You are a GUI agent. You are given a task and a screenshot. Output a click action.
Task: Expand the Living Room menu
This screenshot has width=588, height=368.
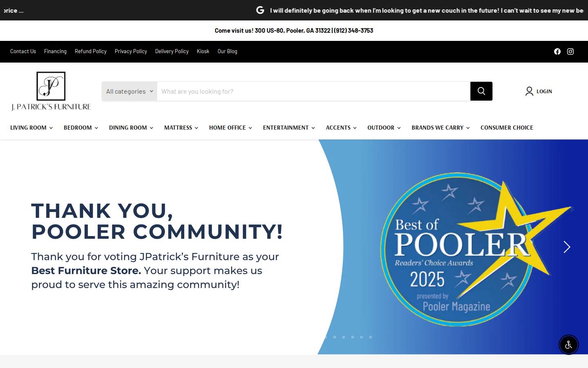point(31,128)
